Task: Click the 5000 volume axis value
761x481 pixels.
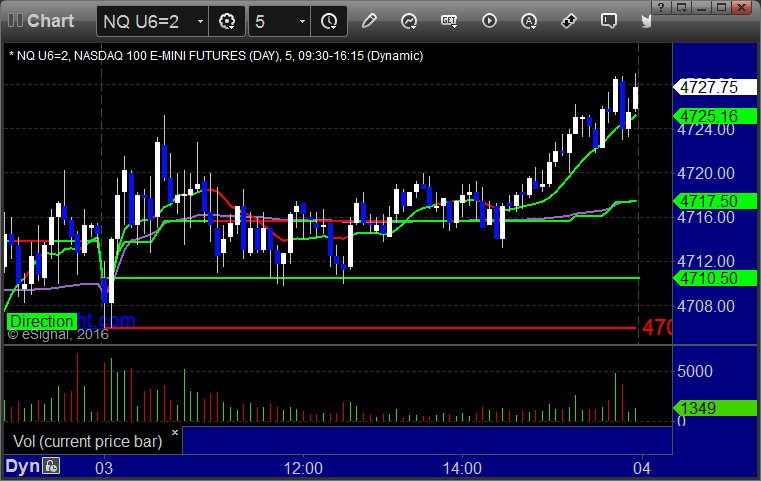Action: coord(695,371)
